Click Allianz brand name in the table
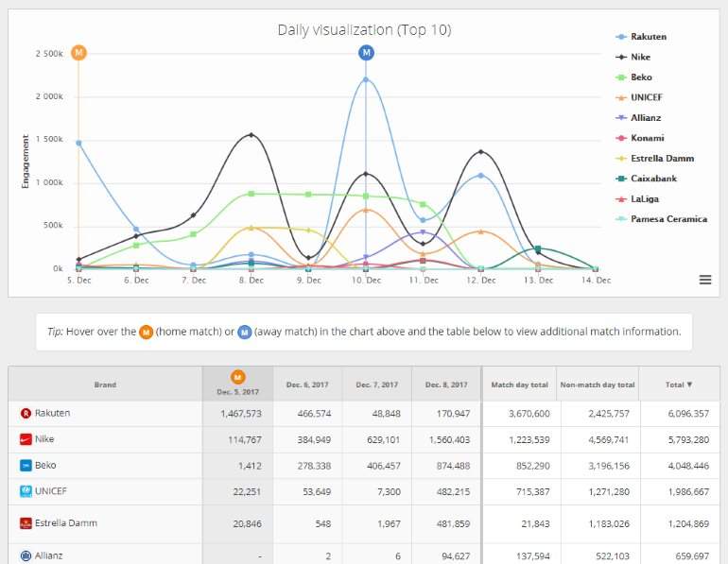 49,555
